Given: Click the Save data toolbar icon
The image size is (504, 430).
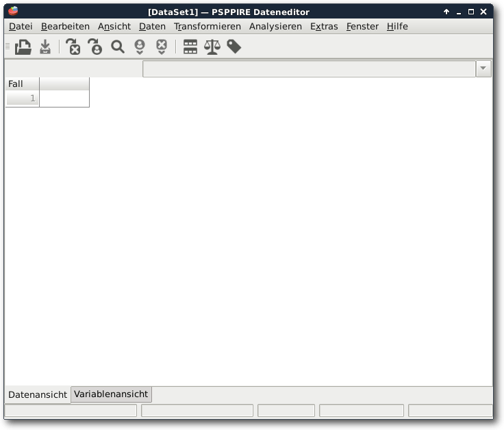Looking at the screenshot, I should pyautogui.click(x=45, y=47).
